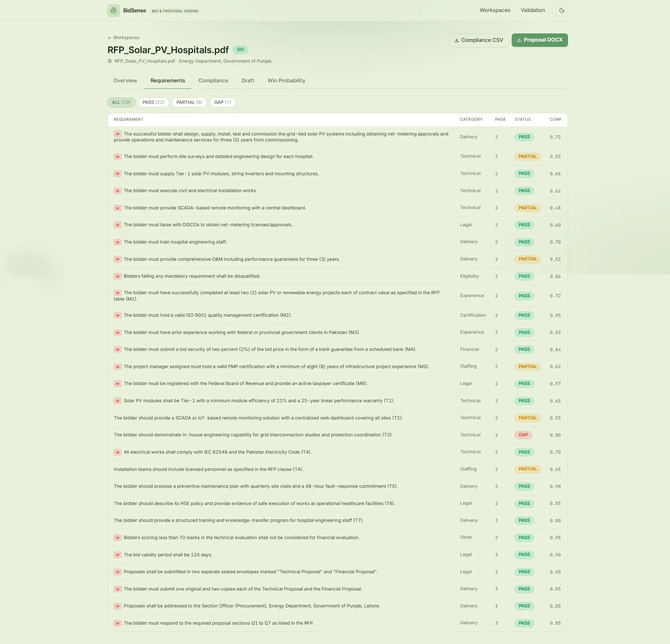Screen dimensions: 670x644
Task: Click the GAP status badge on grid interconnection row
Action: [523, 435]
